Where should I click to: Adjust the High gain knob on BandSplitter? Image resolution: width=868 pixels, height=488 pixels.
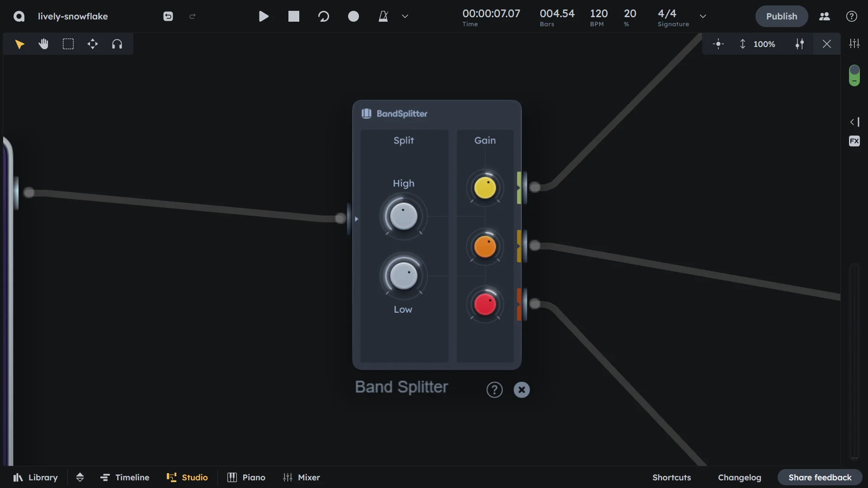(x=485, y=188)
